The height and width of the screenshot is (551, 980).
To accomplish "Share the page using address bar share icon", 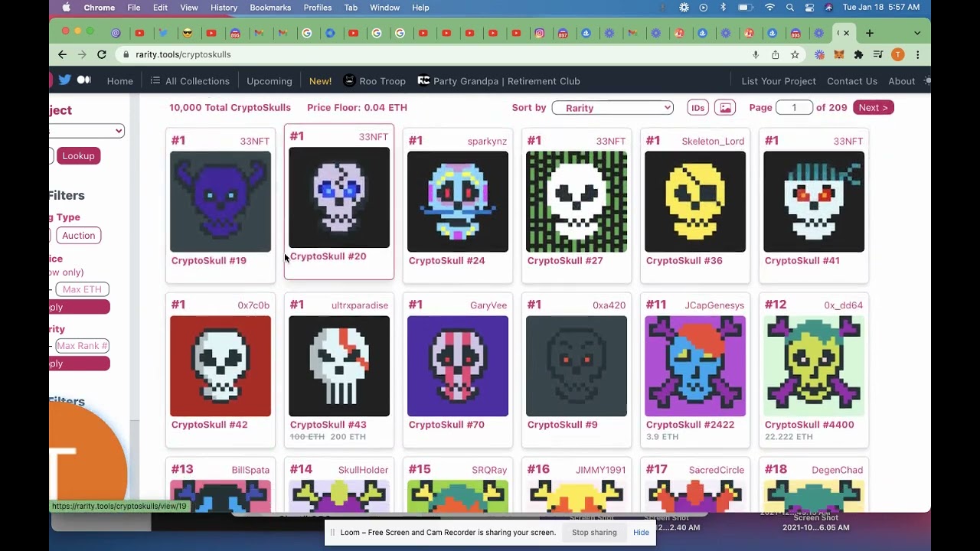I will click(776, 54).
